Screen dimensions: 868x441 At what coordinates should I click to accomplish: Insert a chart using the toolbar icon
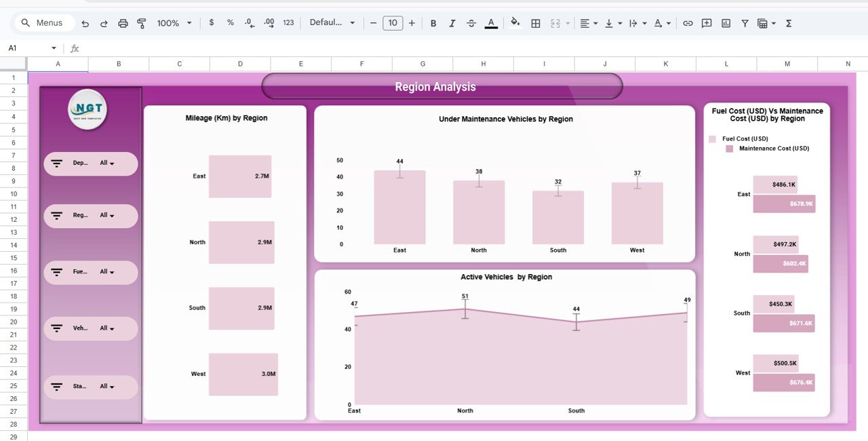click(x=725, y=22)
